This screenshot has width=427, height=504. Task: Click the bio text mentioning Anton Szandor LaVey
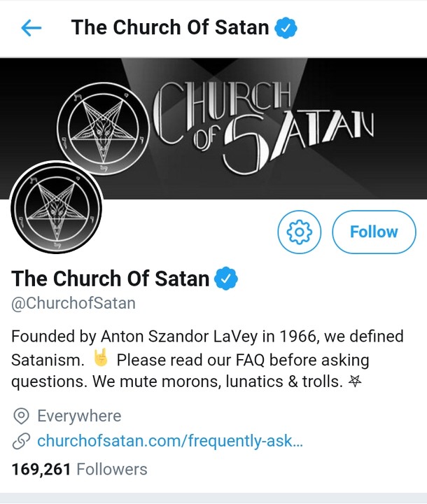pos(207,337)
